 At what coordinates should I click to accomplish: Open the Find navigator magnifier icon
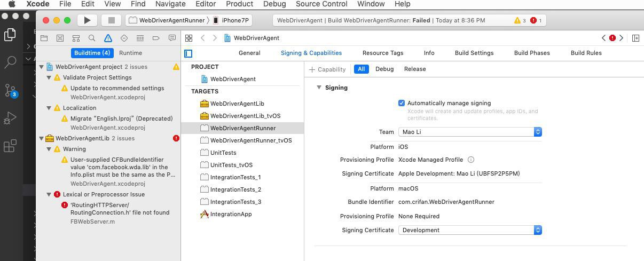point(92,38)
